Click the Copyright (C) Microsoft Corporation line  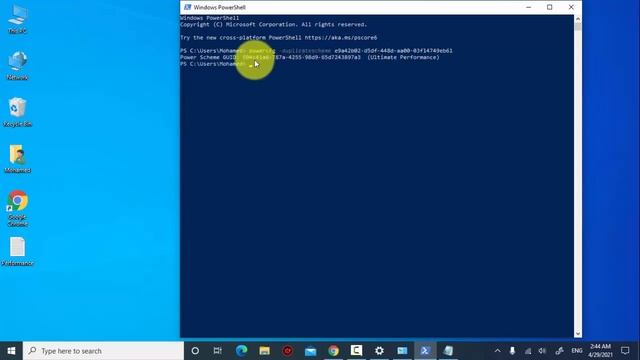click(273, 24)
